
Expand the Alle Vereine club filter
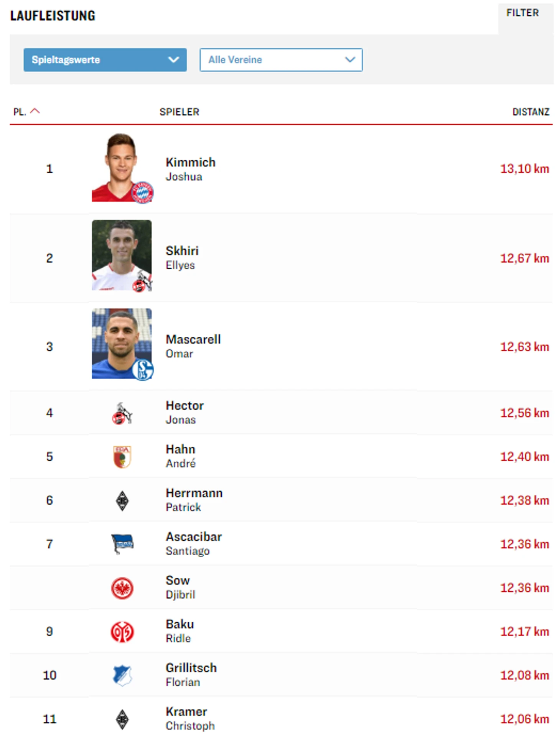point(281,60)
